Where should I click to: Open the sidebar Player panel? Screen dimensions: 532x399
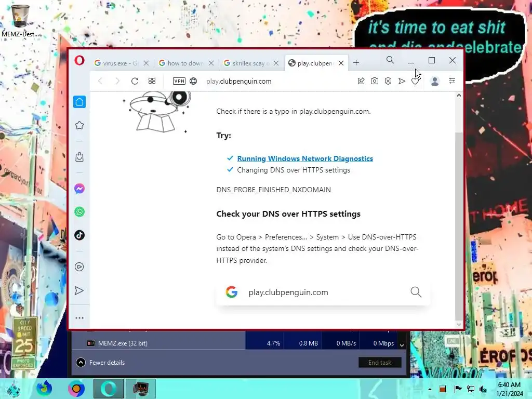click(79, 267)
